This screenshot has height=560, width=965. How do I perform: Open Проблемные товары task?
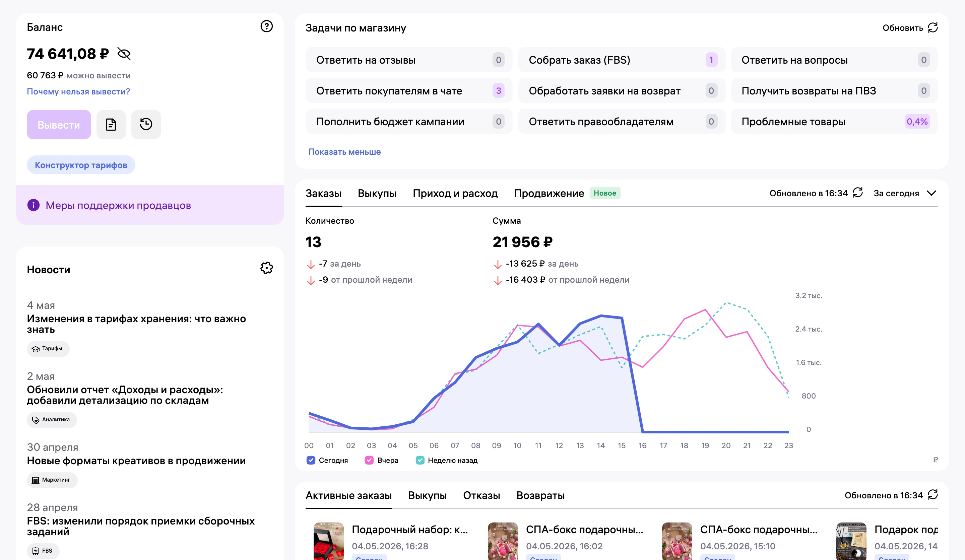(x=834, y=121)
